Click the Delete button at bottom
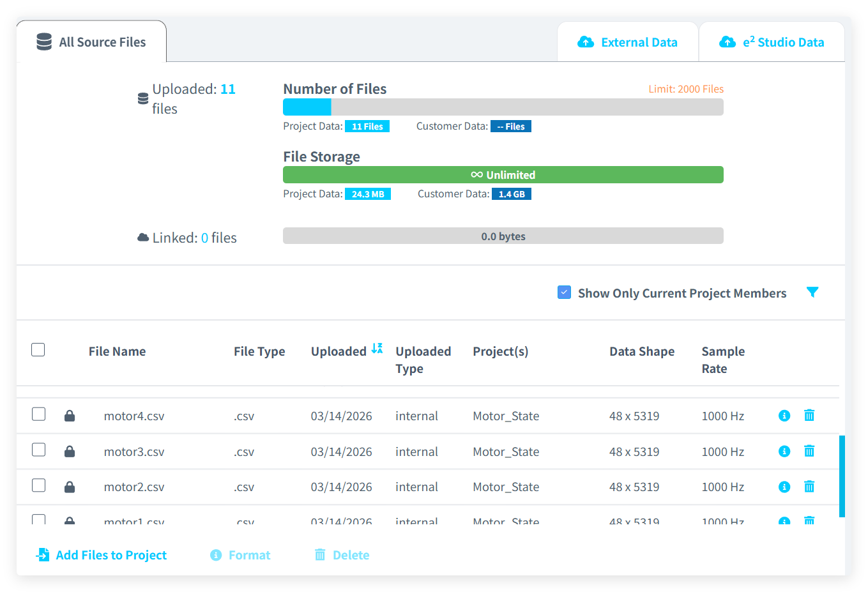The height and width of the screenshot is (592, 868). (x=342, y=555)
